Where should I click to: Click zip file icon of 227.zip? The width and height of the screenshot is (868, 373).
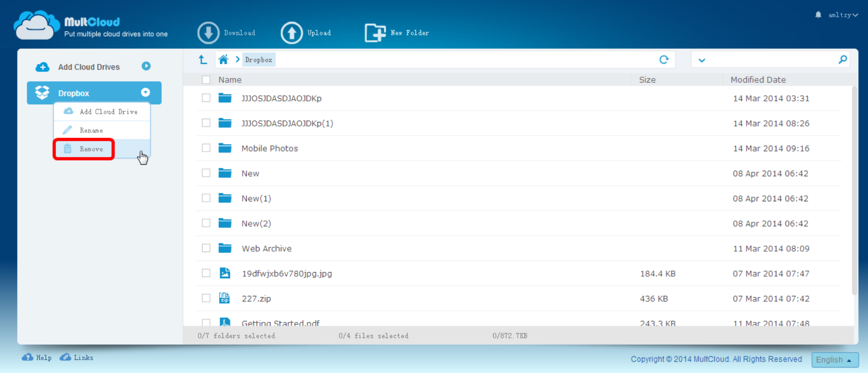[224, 298]
